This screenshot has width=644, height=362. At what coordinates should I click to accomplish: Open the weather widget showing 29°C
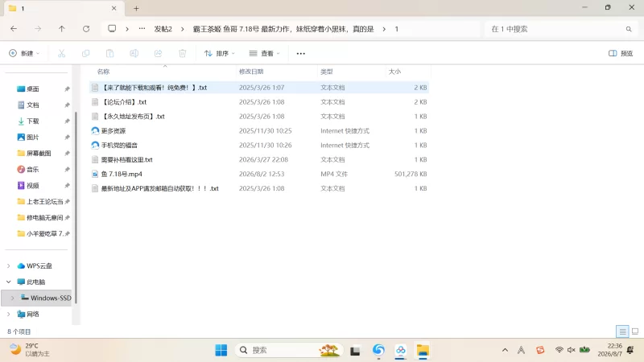(30, 350)
